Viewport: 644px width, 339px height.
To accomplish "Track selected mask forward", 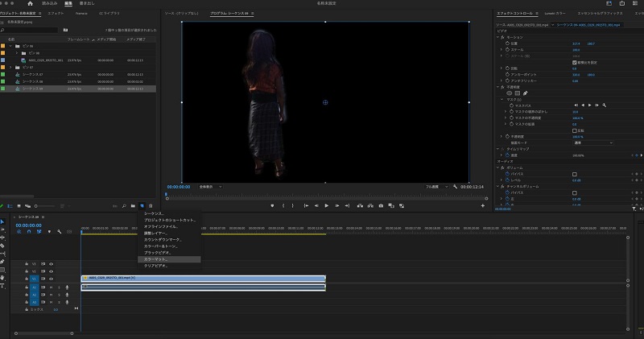I will point(590,105).
